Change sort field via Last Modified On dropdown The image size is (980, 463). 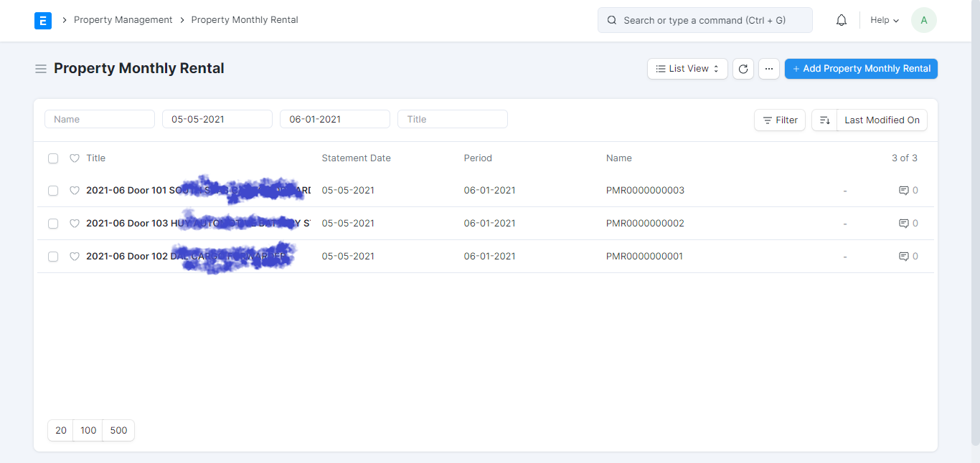[x=882, y=120]
